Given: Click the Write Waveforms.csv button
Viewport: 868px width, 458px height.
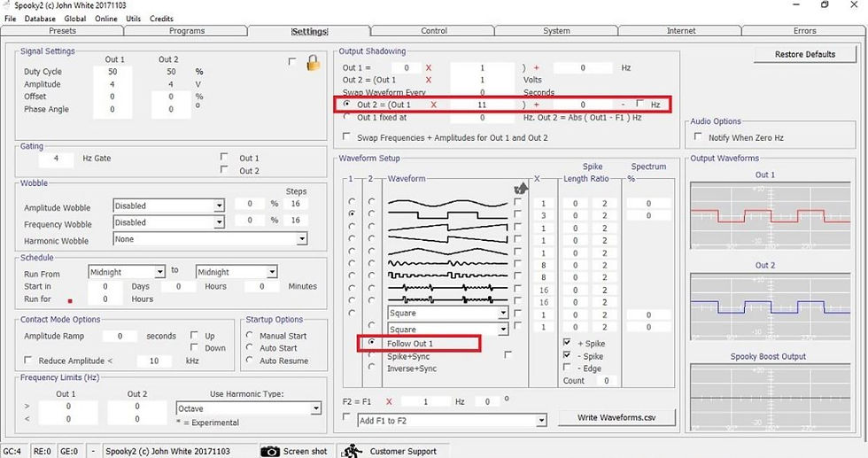Looking at the screenshot, I should [616, 417].
